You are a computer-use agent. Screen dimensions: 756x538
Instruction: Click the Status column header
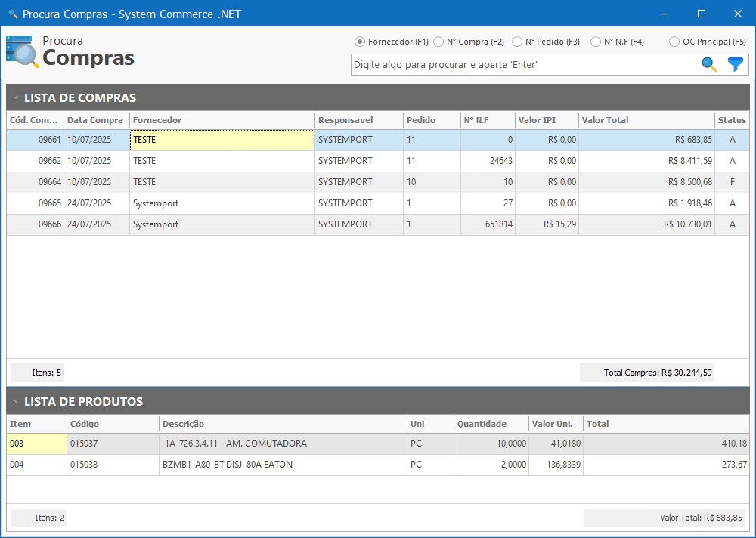coord(731,120)
